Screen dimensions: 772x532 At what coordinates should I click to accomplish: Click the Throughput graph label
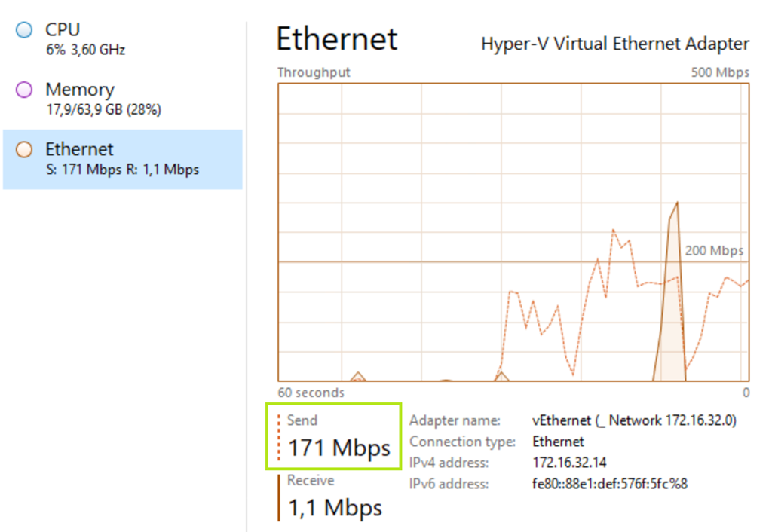click(x=314, y=72)
